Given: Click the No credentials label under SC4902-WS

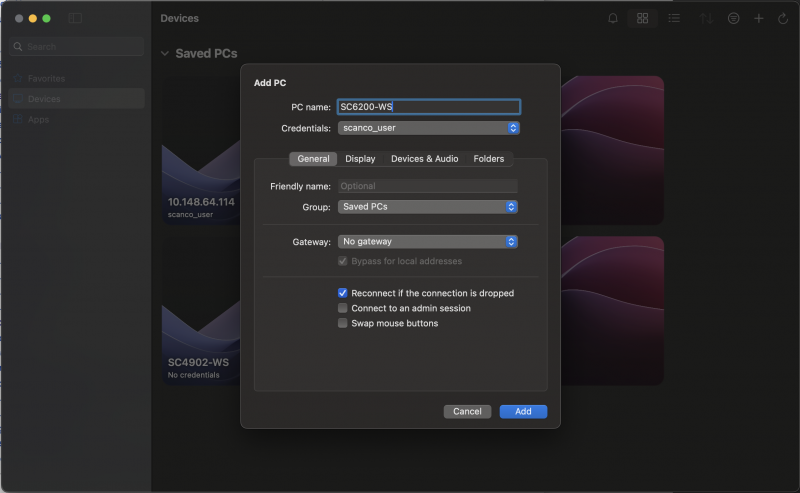Looking at the screenshot, I should coord(193,375).
